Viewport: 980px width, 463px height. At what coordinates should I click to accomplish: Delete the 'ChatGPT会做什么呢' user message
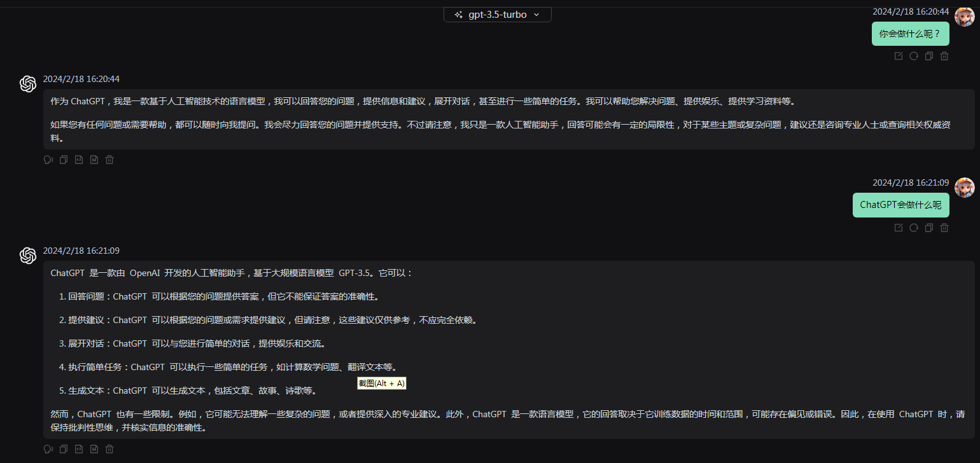[x=944, y=228]
